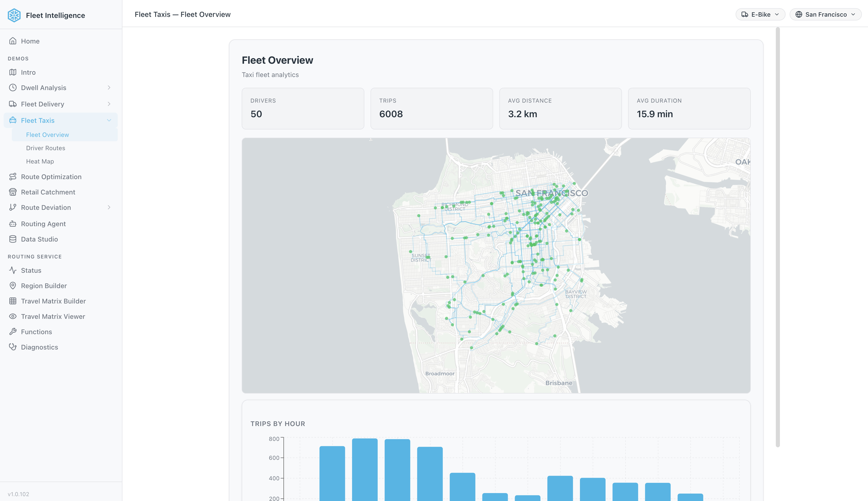Open the Travel Matrix Viewer link
Viewport: 868px width, 501px height.
point(53,316)
